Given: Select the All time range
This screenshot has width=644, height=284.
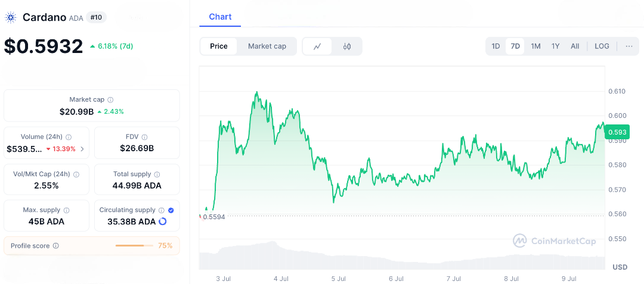Looking at the screenshot, I should click(x=575, y=46).
